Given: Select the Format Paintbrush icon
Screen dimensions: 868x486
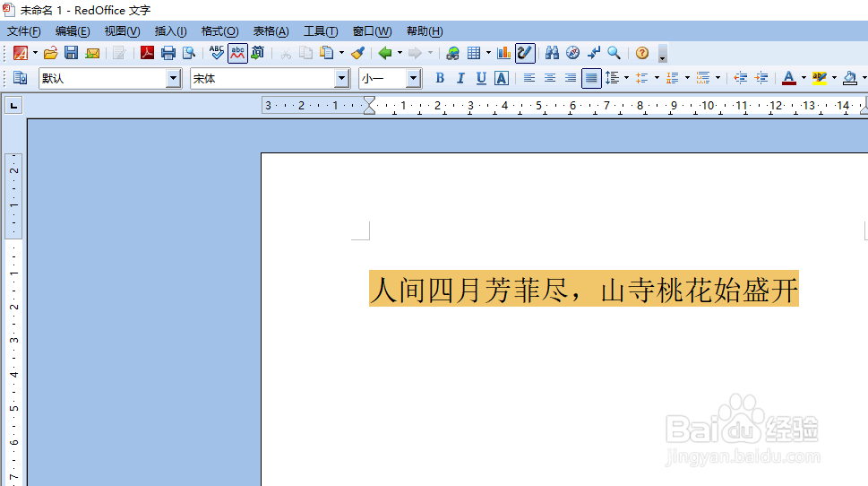Looking at the screenshot, I should pos(358,53).
